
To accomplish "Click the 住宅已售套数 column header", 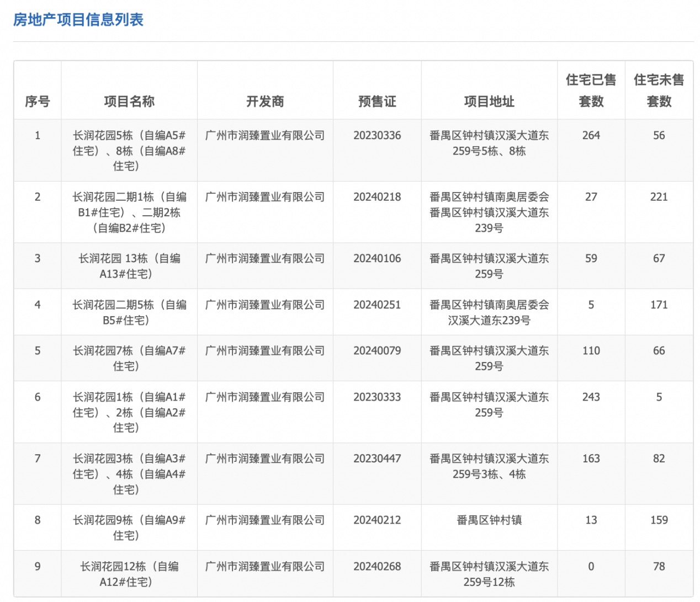I will coord(591,90).
